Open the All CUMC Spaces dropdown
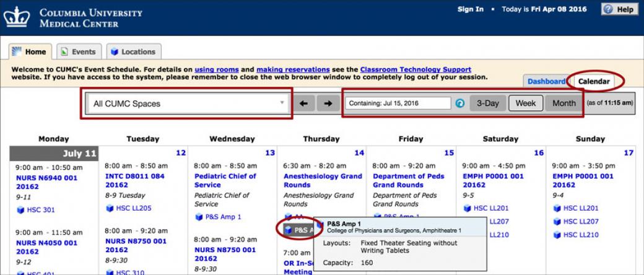644x275 pixels. tap(188, 103)
